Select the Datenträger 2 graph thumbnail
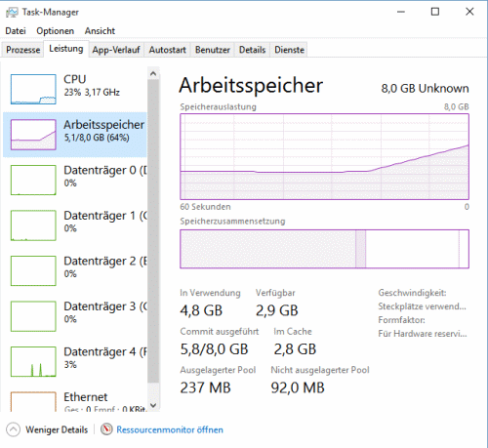The height and width of the screenshot is (448, 488). click(x=33, y=270)
